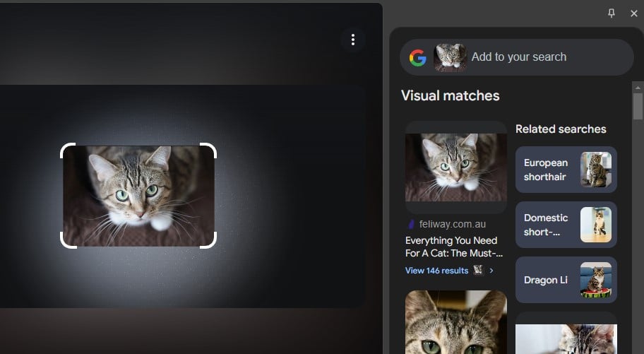Image resolution: width=644 pixels, height=354 pixels.
Task: Click the scrollbar up arrow
Action: (638, 87)
